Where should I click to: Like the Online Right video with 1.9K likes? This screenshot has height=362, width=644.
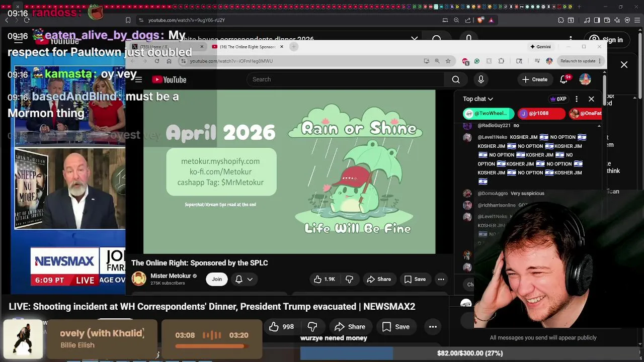[325, 279]
